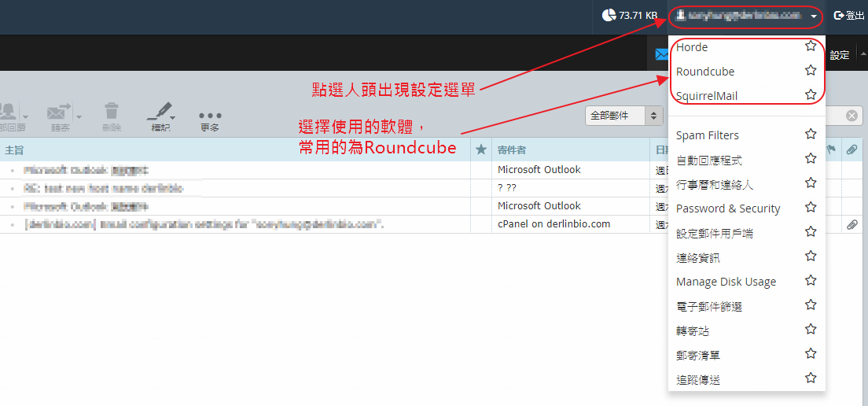Favorite Horde with its star icon
Image resolution: width=868 pixels, height=406 pixels.
coord(811,46)
